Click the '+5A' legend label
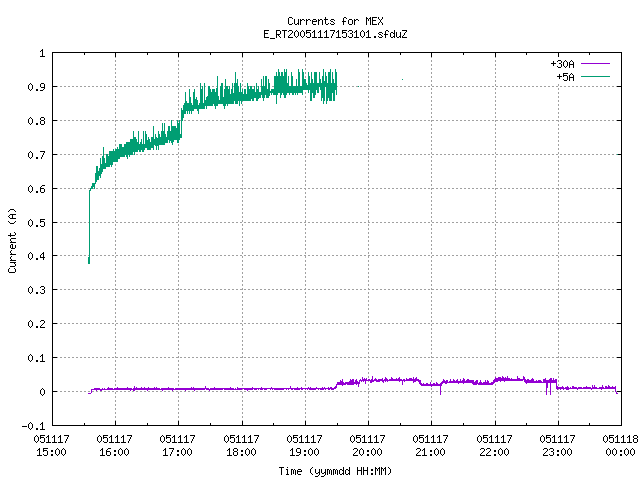The image size is (640, 480). click(565, 77)
